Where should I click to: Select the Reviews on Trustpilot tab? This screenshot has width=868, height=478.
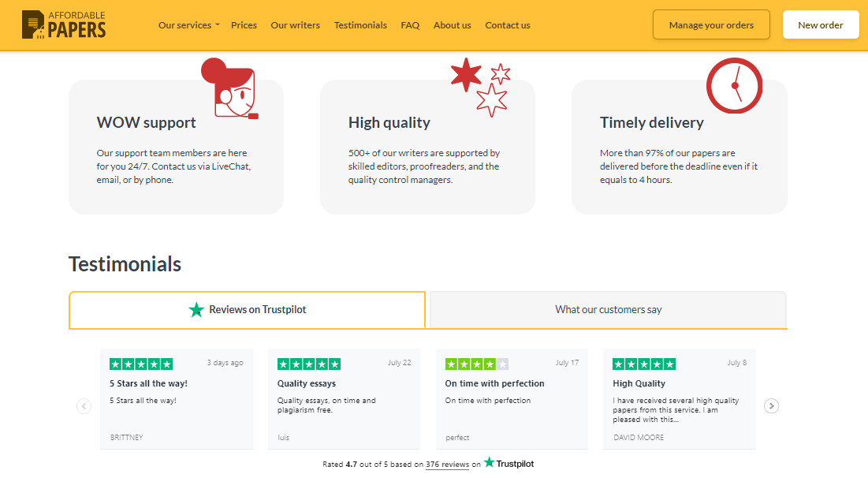tap(248, 310)
